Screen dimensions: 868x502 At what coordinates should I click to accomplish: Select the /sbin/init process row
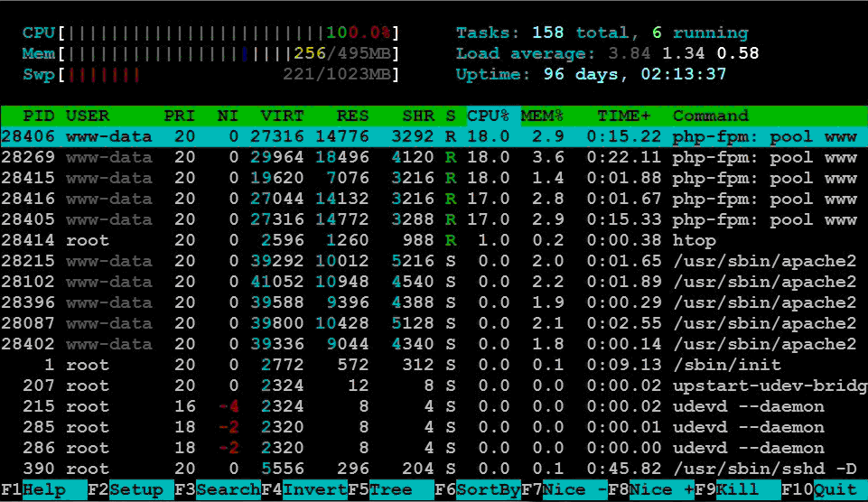(434, 365)
